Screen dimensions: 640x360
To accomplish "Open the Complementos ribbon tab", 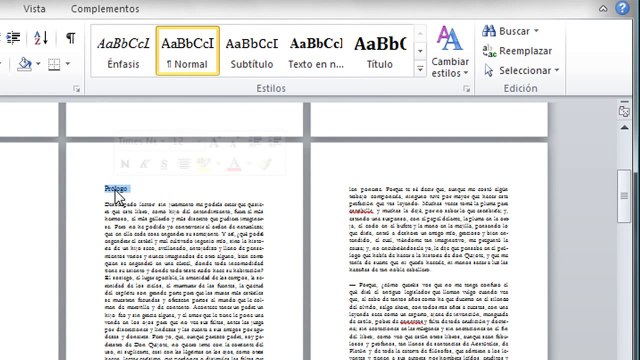I will tap(105, 9).
